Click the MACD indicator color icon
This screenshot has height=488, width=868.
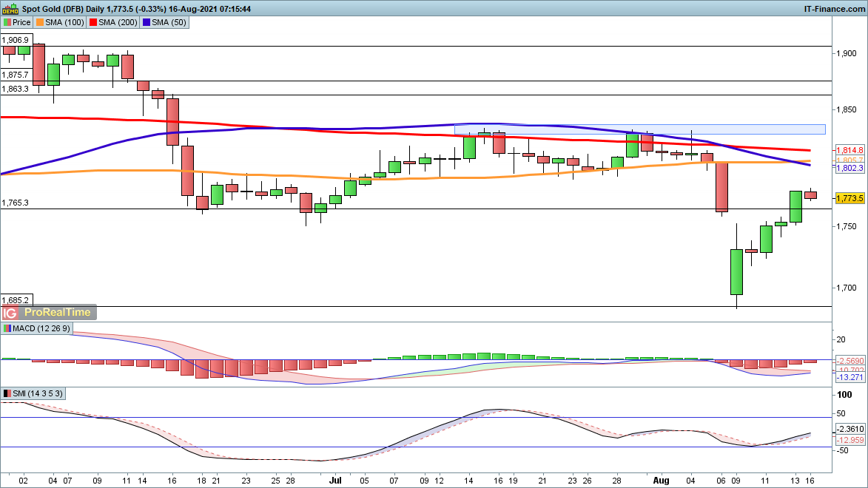tap(7, 328)
